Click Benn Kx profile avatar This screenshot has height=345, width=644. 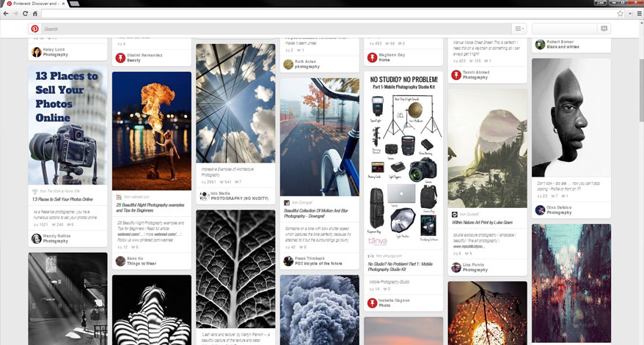point(120,261)
